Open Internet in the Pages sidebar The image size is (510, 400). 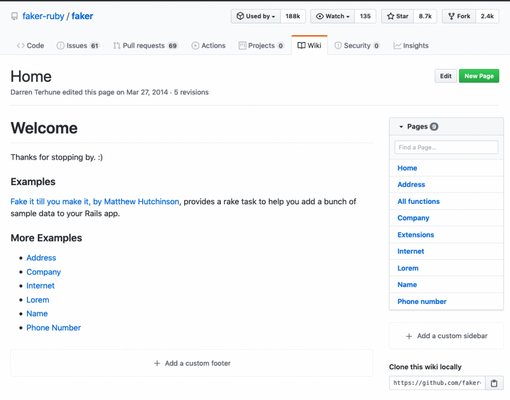pyautogui.click(x=411, y=251)
